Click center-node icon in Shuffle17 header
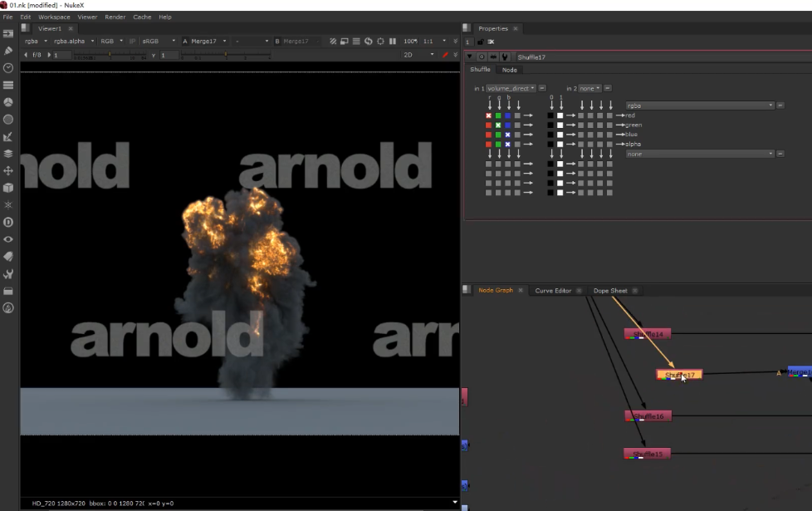Viewport: 812px width, 511px height. tap(482, 57)
